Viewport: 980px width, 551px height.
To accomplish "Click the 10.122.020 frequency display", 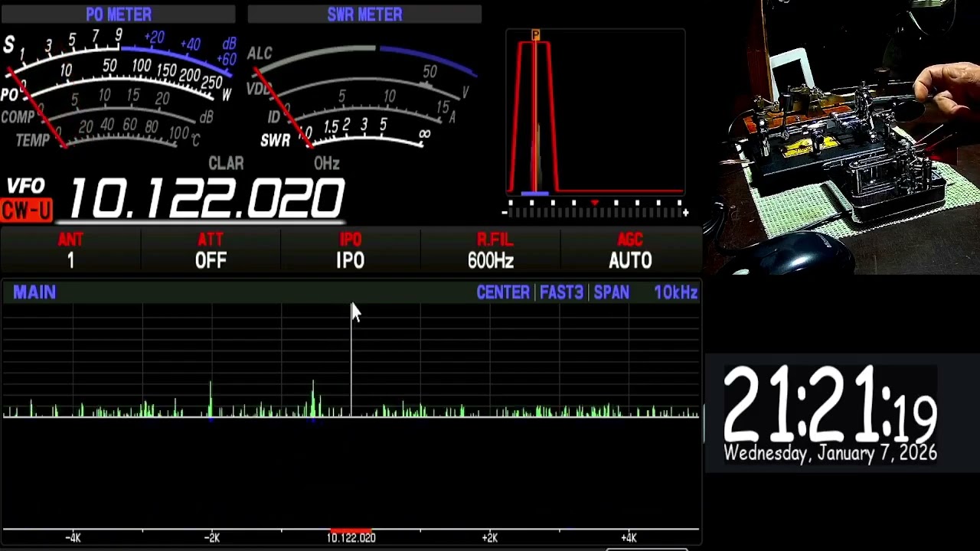I will pyautogui.click(x=207, y=199).
